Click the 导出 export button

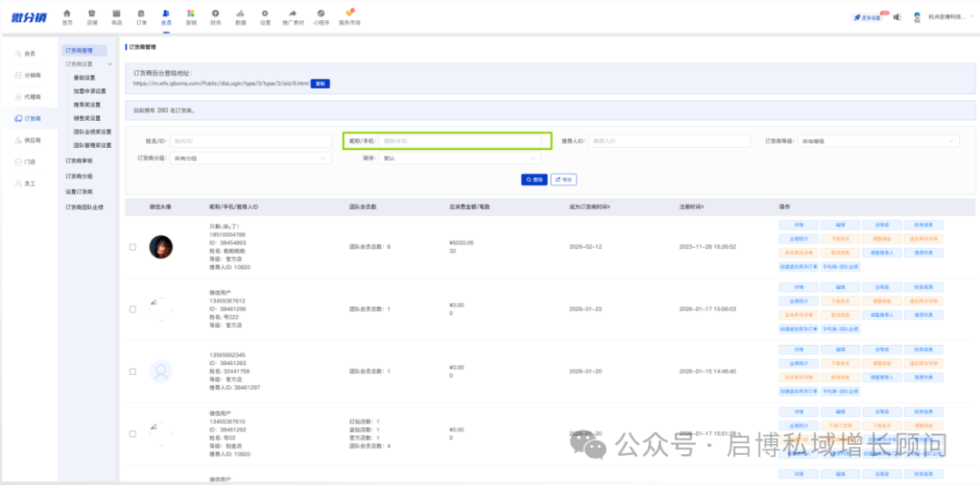[x=563, y=180]
